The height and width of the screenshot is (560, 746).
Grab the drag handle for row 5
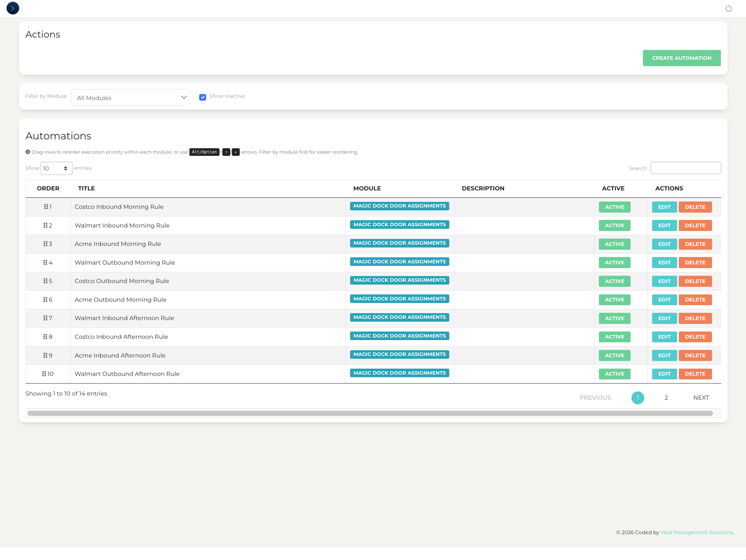45,281
